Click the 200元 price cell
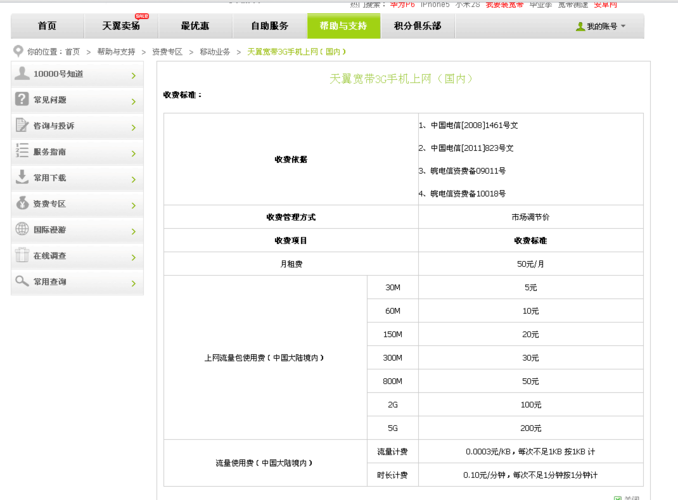This screenshot has height=500, width=678. [531, 428]
